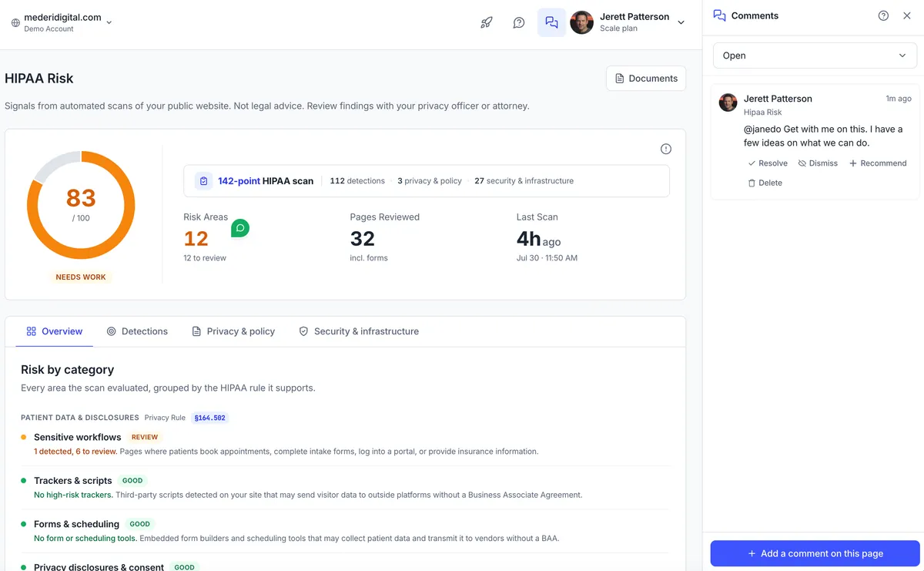
Task: Click the GOOD badge on Forms & scheduling
Action: pos(139,523)
